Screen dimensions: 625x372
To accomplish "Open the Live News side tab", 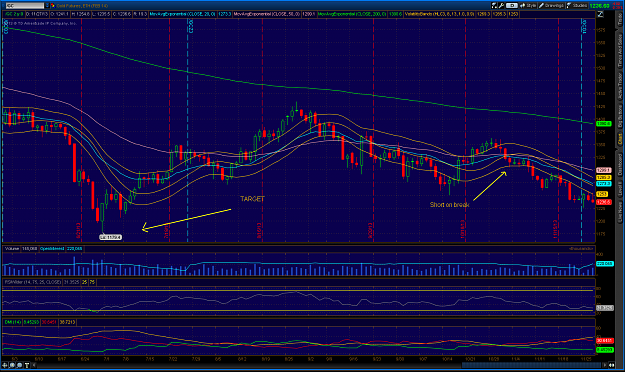I will point(620,212).
